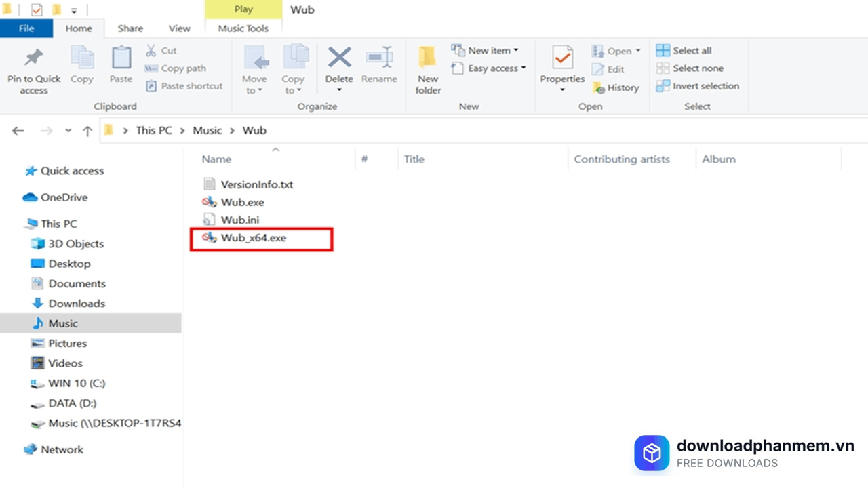868x488 pixels.
Task: Open the Music Tools Play tab
Action: point(243,9)
